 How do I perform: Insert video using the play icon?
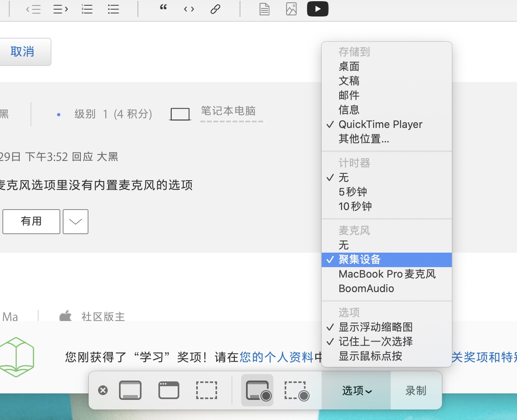point(318,9)
